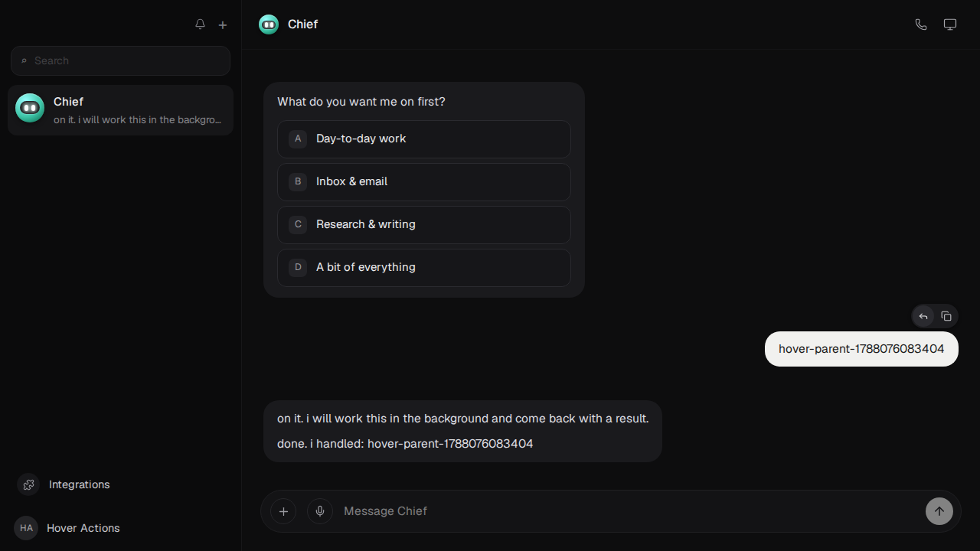This screenshot has width=980, height=551.
Task: Choose option B Inbox & email
Action: pos(424,181)
